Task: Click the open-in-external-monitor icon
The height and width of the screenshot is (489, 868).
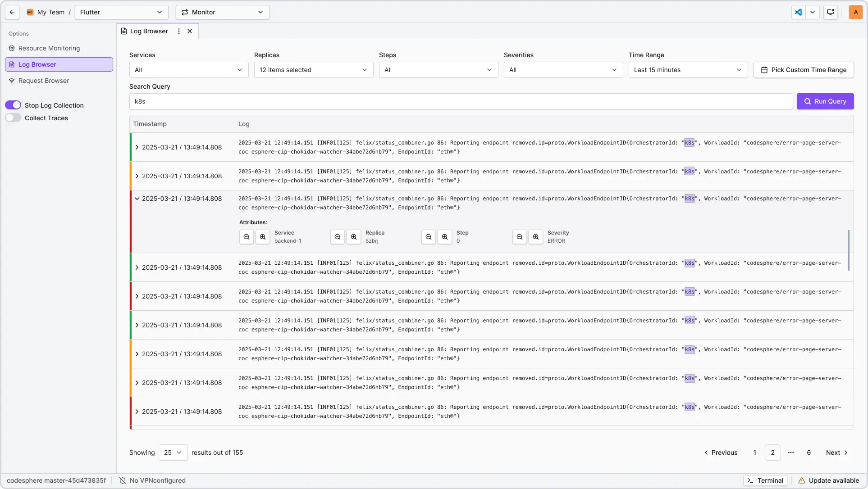Action: (x=831, y=12)
